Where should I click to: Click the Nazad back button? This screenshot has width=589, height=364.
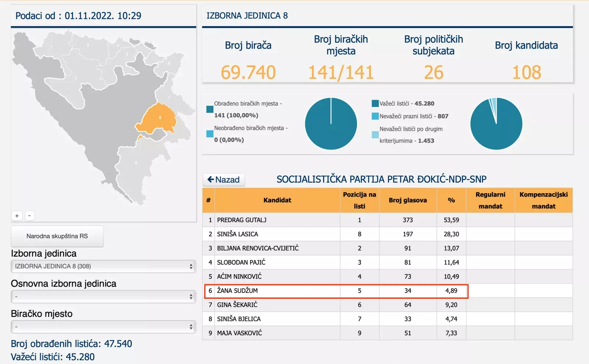point(223,180)
